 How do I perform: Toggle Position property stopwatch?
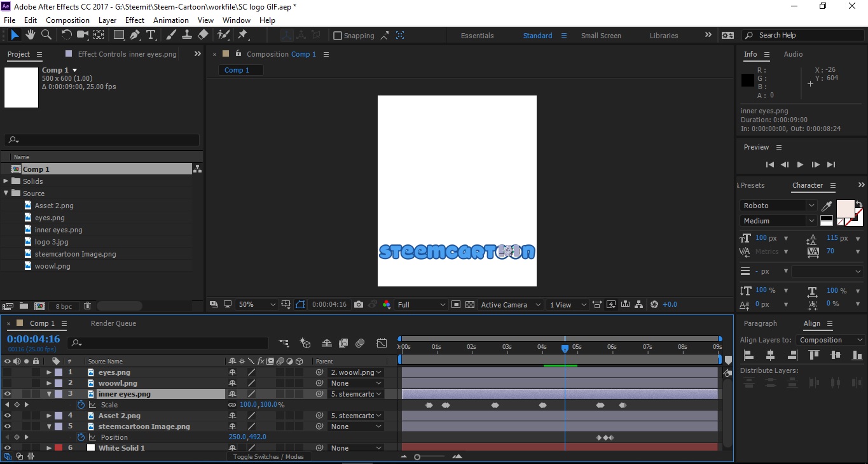81,437
